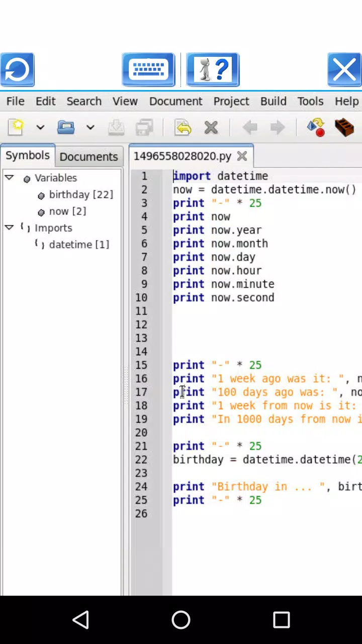Open the Document menu
This screenshot has height=644, width=362.
point(176,101)
